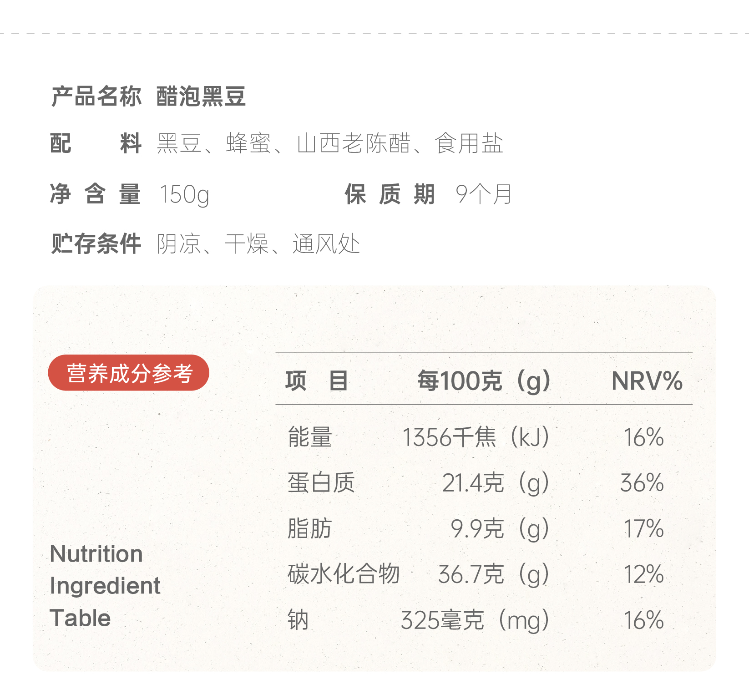
Task: Click the product name 醋泡黑豆
Action: [201, 96]
